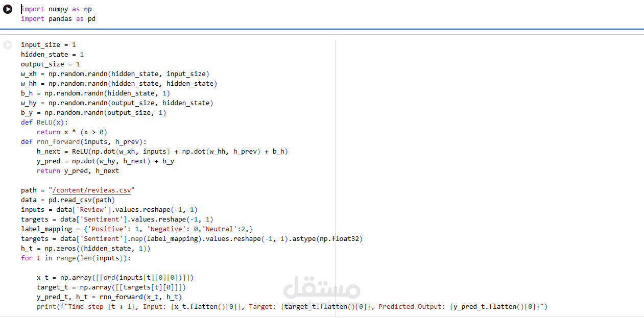Click the inputs data['Review'] line
Image resolution: width=644 pixels, height=318 pixels.
(x=109, y=210)
